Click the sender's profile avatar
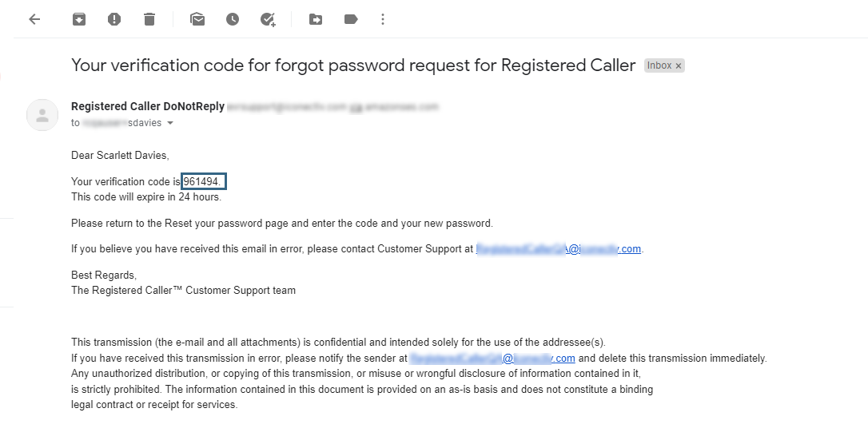Image resolution: width=868 pixels, height=440 pixels. click(42, 115)
